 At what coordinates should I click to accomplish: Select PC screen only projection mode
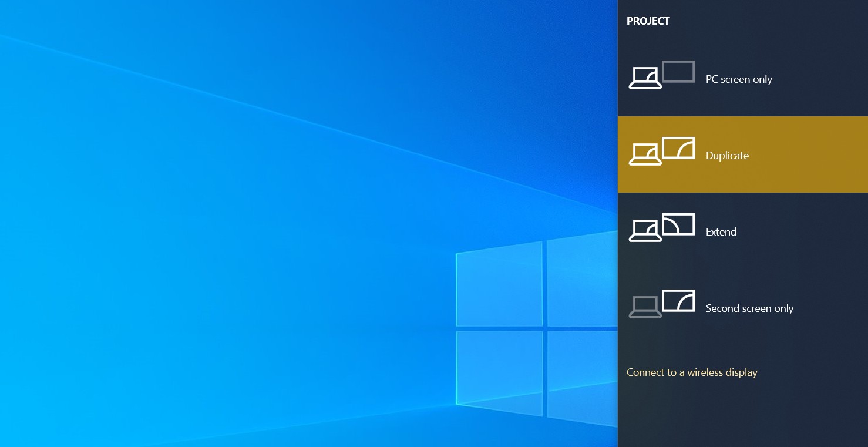coord(739,79)
